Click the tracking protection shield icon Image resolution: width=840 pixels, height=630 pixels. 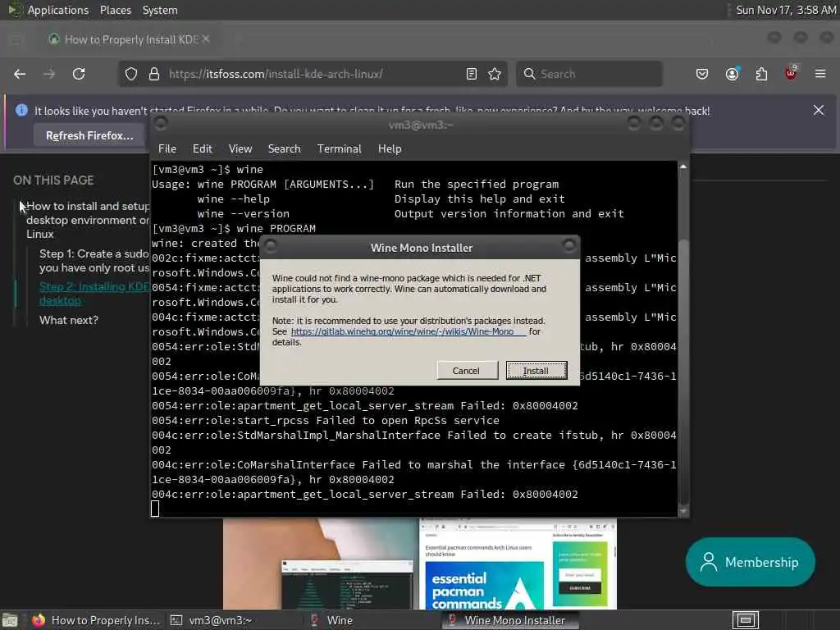click(131, 74)
